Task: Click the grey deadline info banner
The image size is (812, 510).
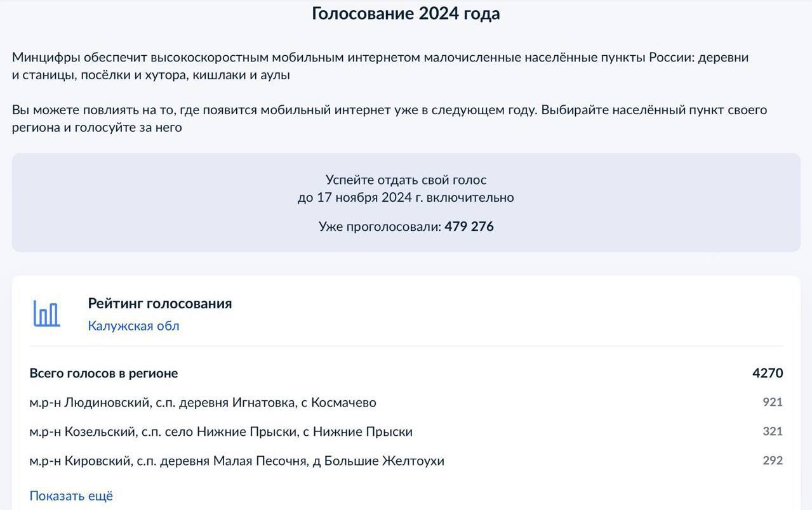Action: click(x=406, y=202)
